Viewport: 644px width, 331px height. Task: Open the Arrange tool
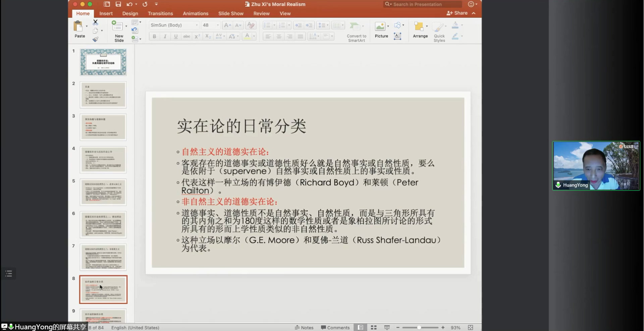(x=420, y=30)
